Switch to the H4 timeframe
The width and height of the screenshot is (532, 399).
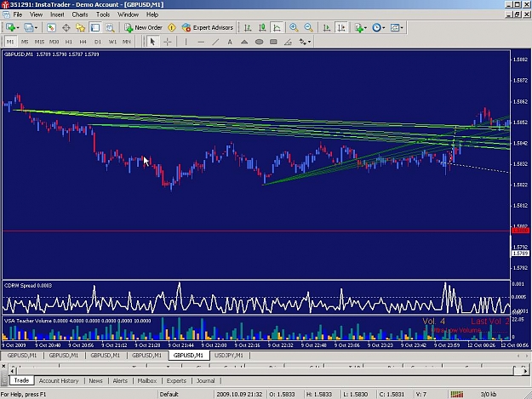83,42
